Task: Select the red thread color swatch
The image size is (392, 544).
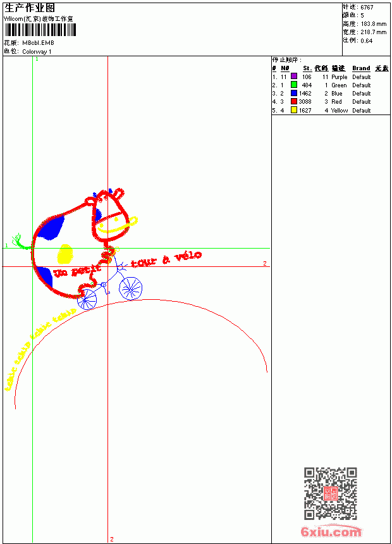Action: (294, 101)
